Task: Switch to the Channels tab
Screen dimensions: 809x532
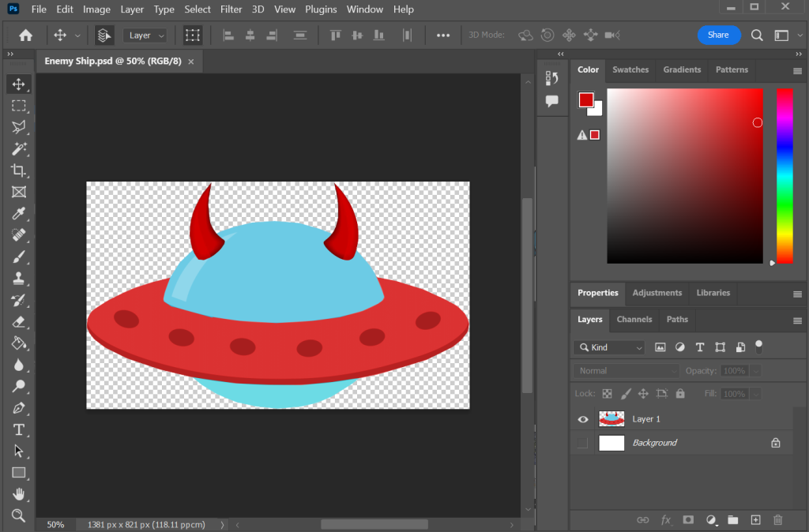Action: (634, 320)
